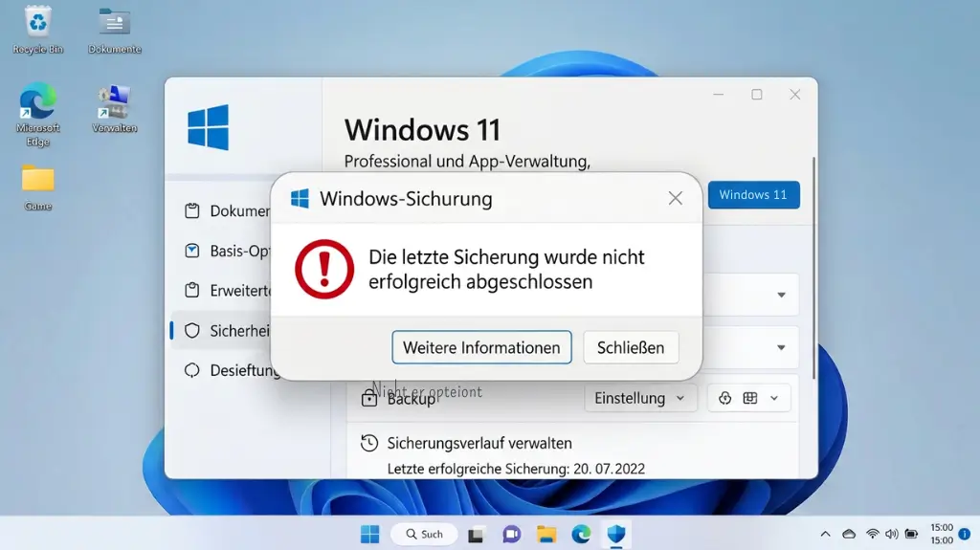The image size is (980, 550).
Task: Open the notification badge in tray
Action: [x=965, y=534]
